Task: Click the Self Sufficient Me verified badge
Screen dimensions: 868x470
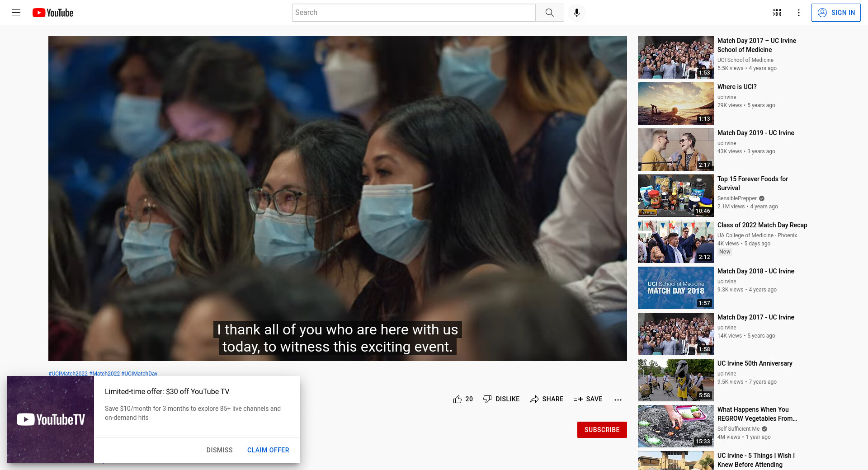Action: [x=764, y=429]
